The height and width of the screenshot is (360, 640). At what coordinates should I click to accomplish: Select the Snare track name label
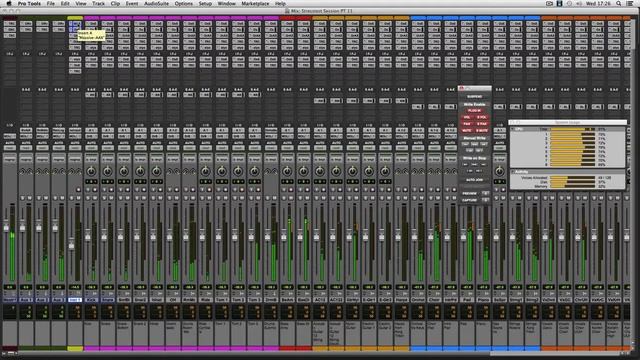click(107, 300)
